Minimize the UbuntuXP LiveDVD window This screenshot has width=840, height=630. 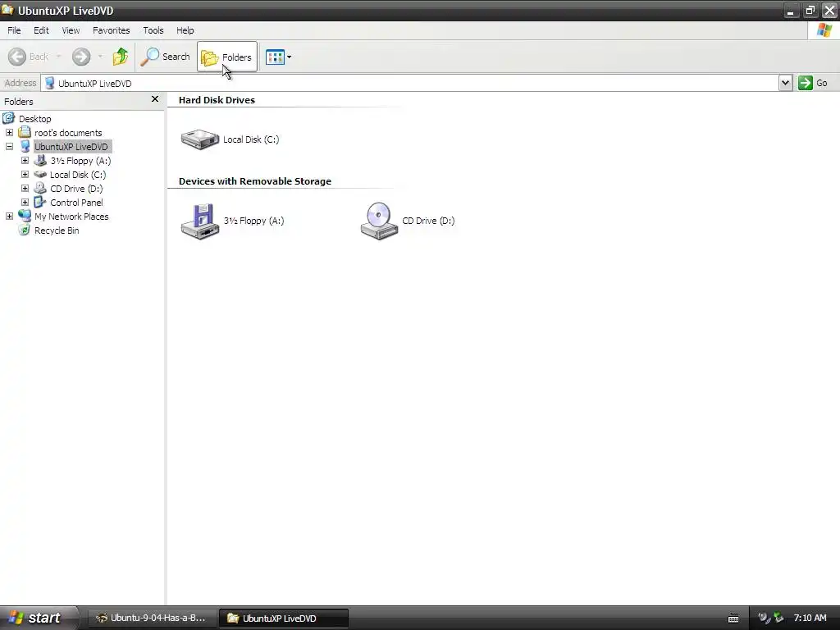click(791, 10)
